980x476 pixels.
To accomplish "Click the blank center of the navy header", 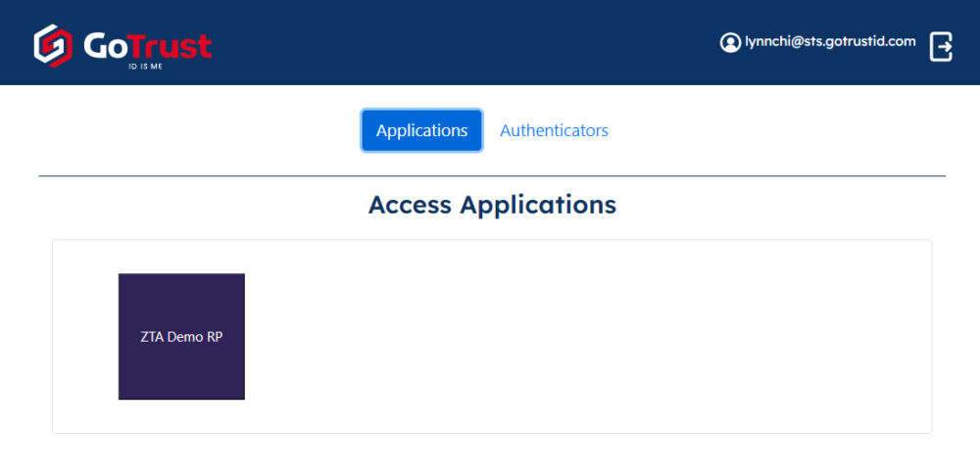I will click(x=470, y=42).
